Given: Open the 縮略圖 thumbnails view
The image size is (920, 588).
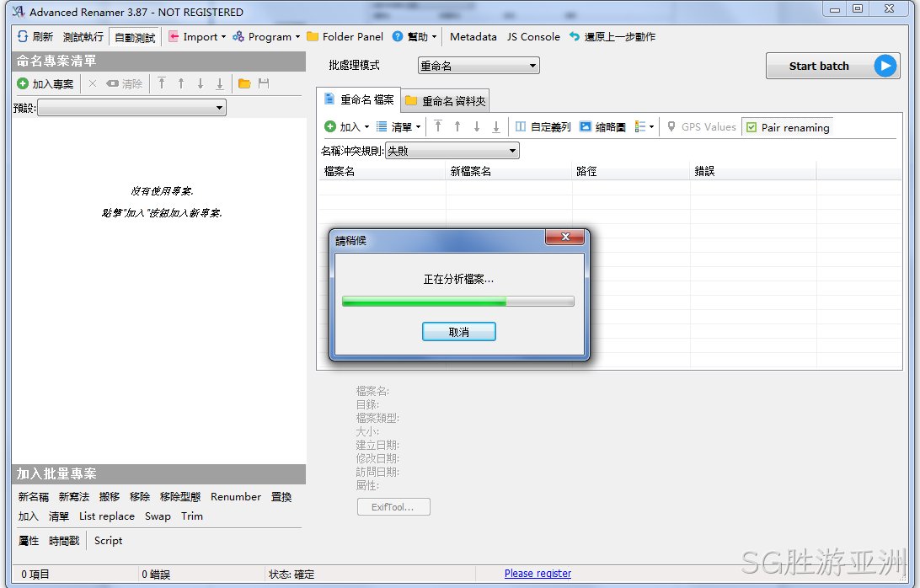Looking at the screenshot, I should [x=602, y=126].
